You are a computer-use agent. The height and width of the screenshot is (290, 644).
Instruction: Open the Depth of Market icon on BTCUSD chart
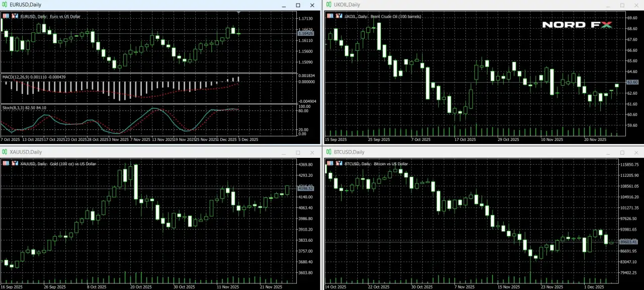pyautogui.click(x=340, y=164)
